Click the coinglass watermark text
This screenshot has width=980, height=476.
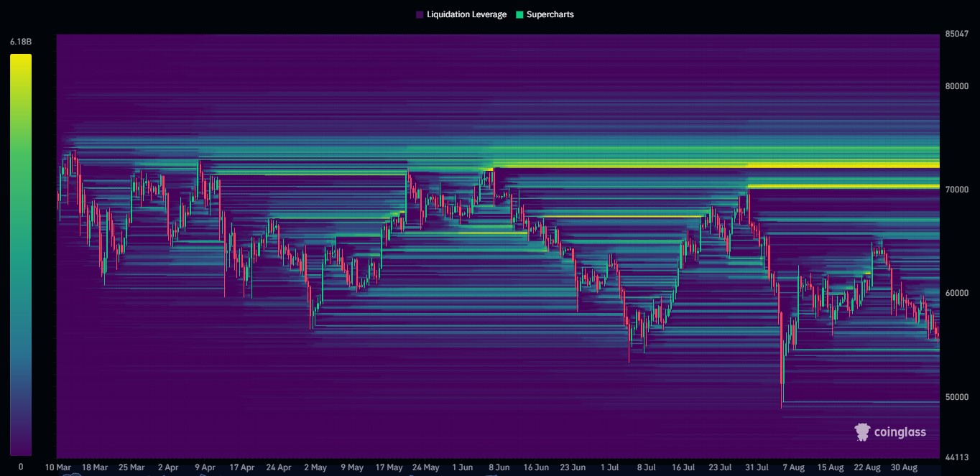900,431
